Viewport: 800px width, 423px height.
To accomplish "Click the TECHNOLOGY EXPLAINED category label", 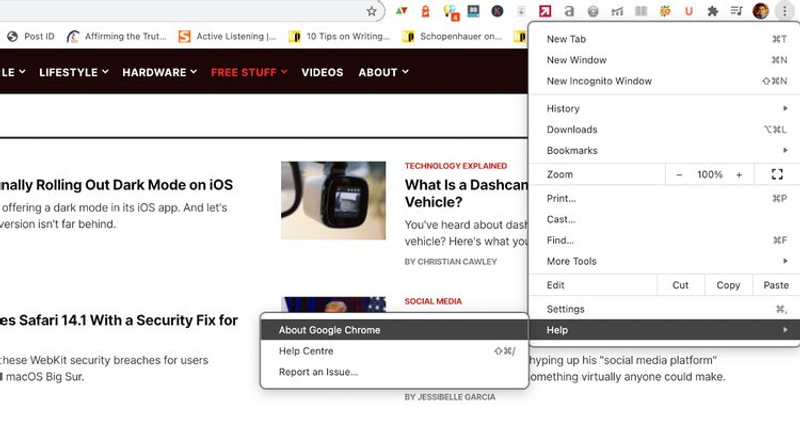I will (x=456, y=166).
